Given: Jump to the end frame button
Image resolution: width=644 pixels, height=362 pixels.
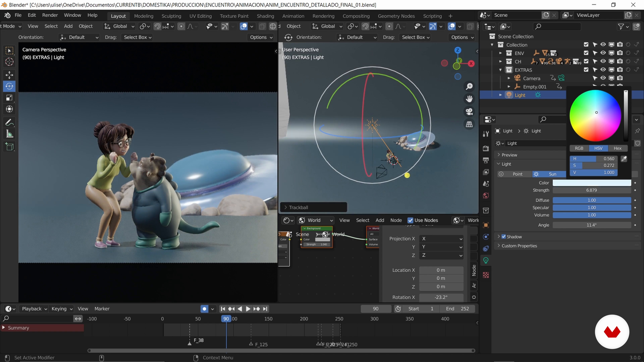Looking at the screenshot, I should click(x=265, y=309).
